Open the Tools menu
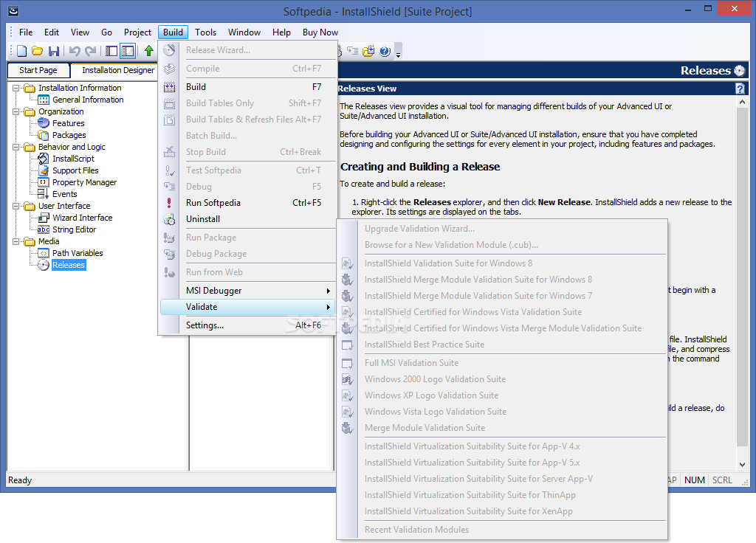The width and height of the screenshot is (756, 543). [205, 32]
